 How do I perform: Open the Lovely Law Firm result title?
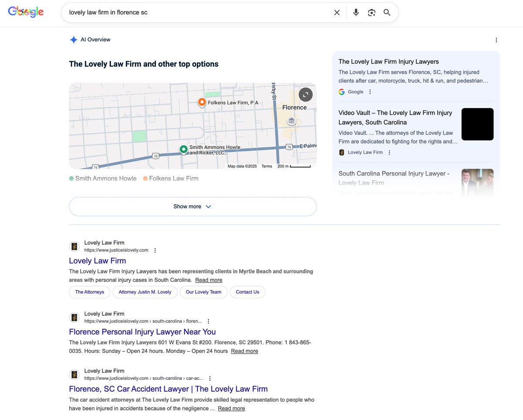(97, 261)
